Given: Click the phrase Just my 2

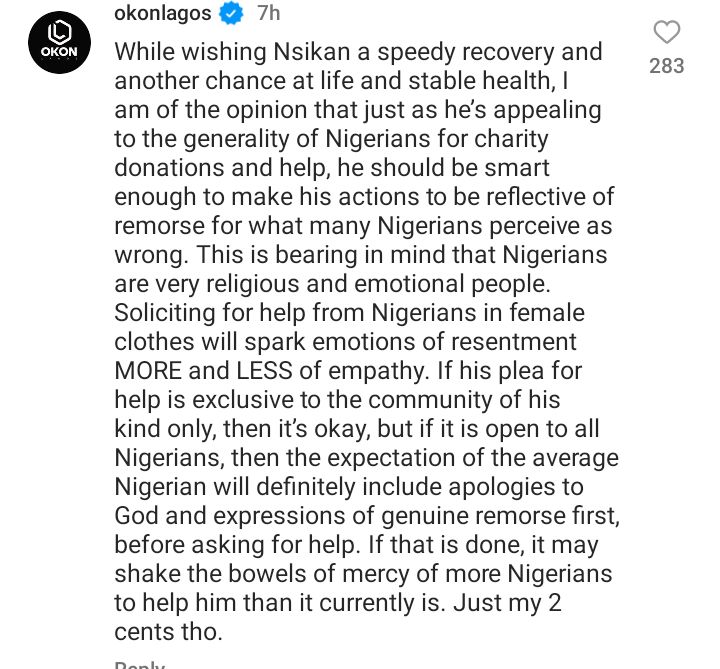Looking at the screenshot, I should (x=507, y=603).
